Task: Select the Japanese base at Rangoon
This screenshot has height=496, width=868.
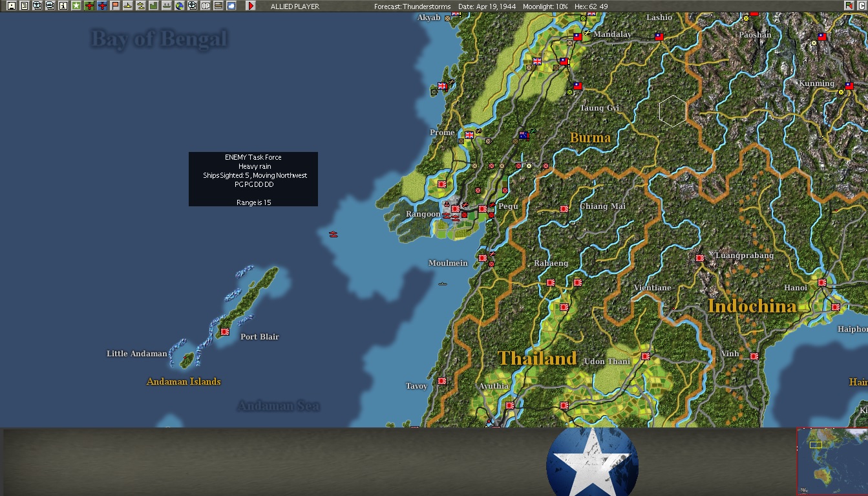Action: click(456, 209)
